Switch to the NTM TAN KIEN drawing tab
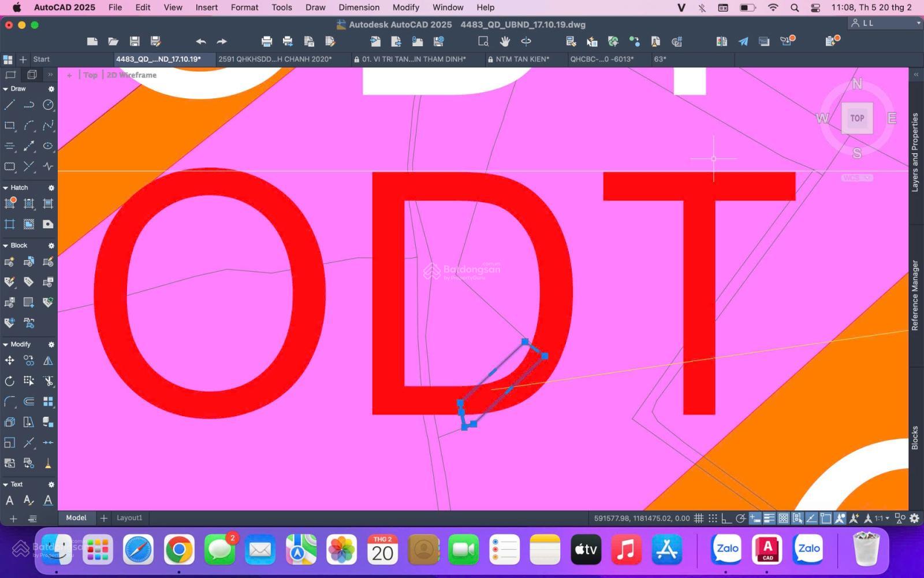The height and width of the screenshot is (578, 924). (522, 59)
